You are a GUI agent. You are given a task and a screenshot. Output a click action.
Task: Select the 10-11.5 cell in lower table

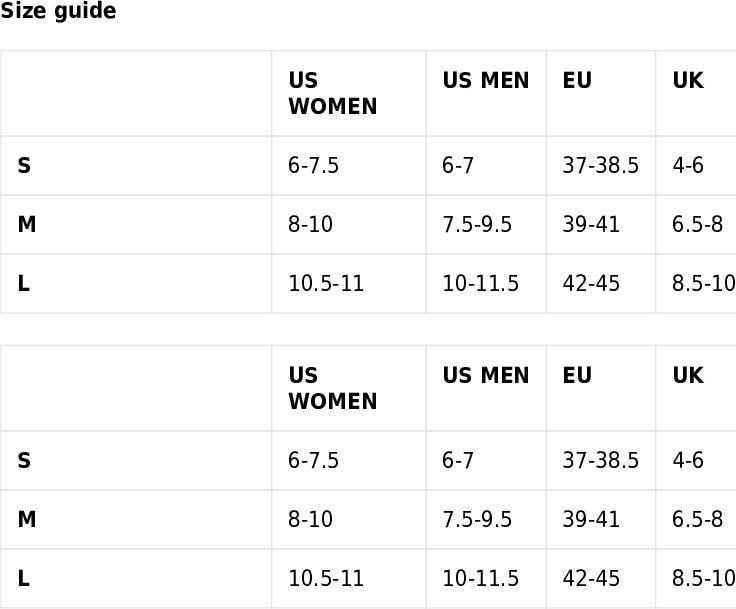480,579
